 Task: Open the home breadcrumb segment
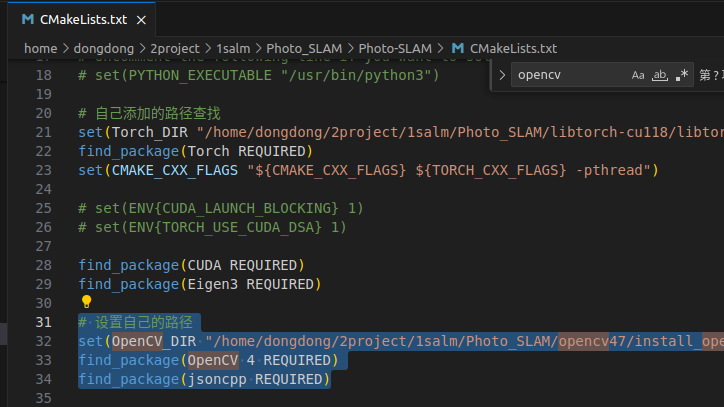[x=41, y=49]
